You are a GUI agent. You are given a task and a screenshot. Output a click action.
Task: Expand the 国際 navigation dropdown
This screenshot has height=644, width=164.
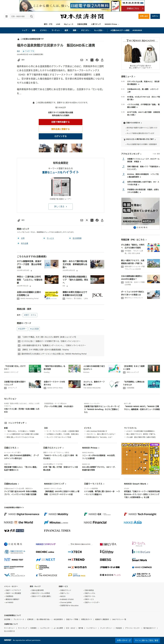[75, 30]
